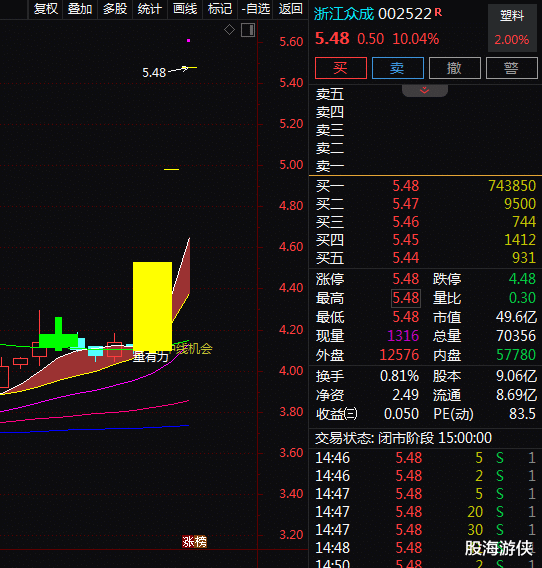Click the yellow limit-up candlestick
The height and width of the screenshot is (568, 542).
point(153,306)
